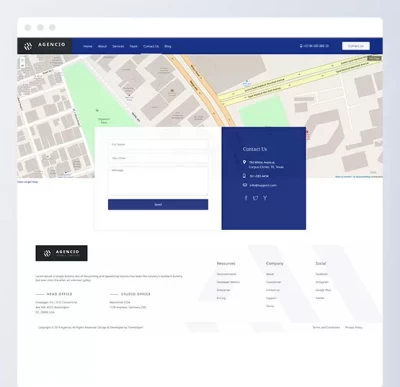
Task: Open the Contact Us nav menu item
Action: tap(151, 46)
